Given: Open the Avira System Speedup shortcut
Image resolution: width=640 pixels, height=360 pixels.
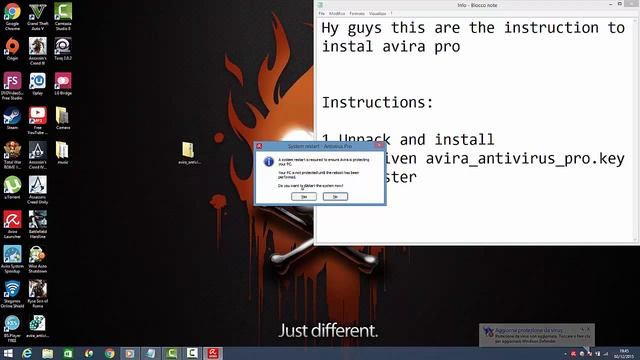Looking at the screenshot, I should pos(12,259).
